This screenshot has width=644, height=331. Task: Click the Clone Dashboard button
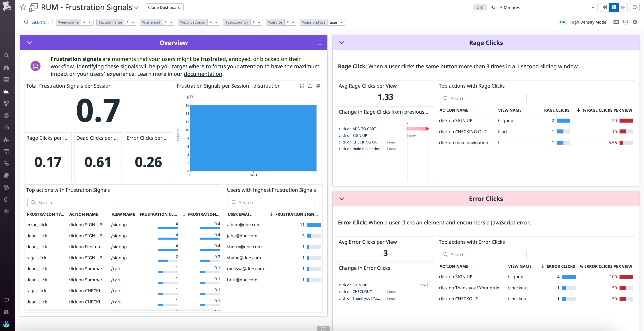tap(164, 7)
